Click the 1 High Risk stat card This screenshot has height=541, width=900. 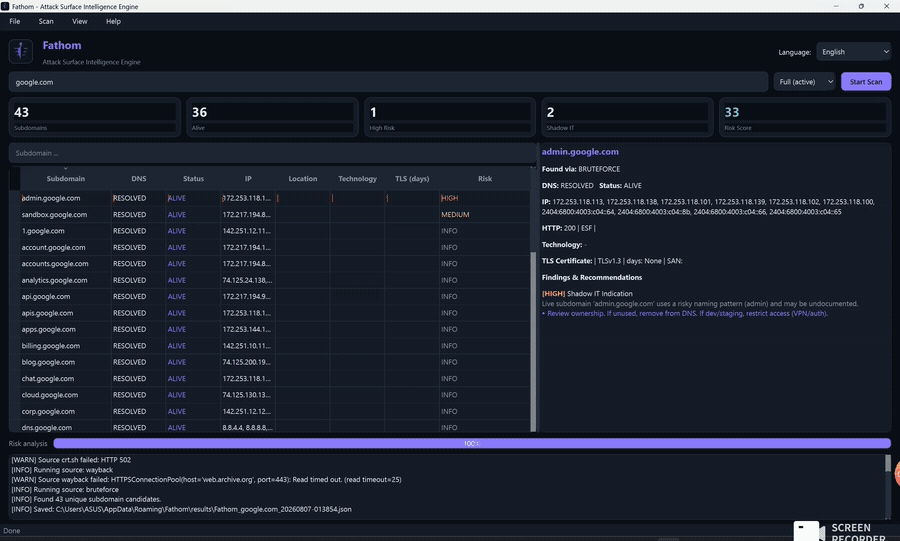tap(450, 118)
